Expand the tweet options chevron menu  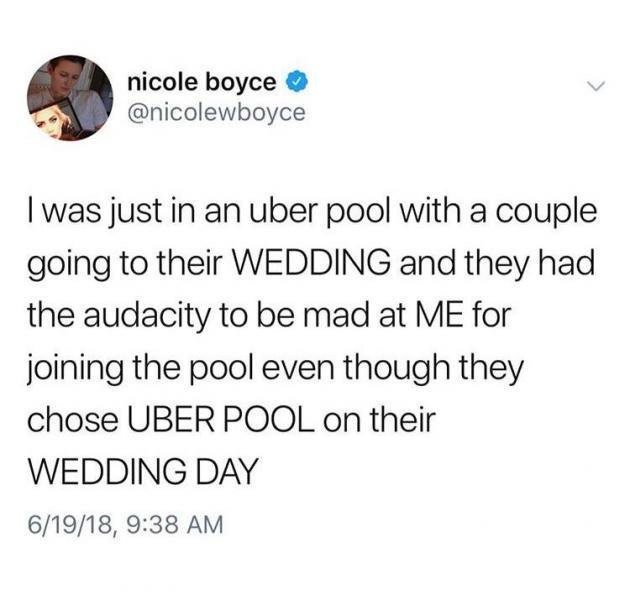coord(595,86)
